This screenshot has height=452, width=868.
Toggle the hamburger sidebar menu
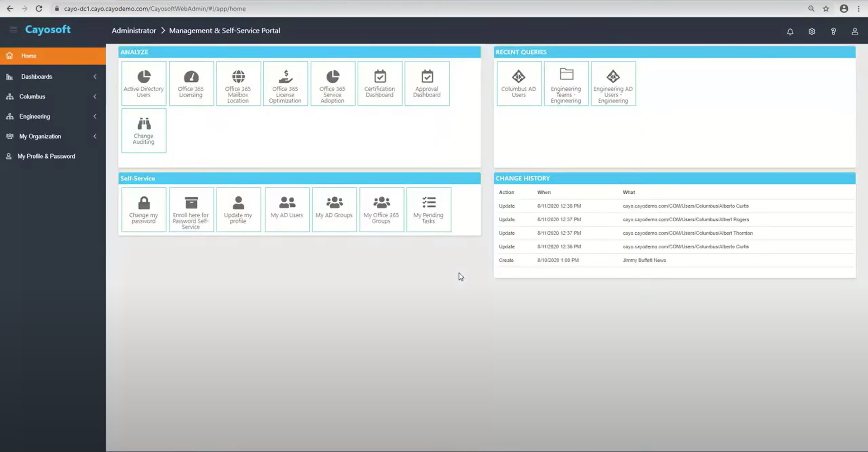[x=14, y=30]
